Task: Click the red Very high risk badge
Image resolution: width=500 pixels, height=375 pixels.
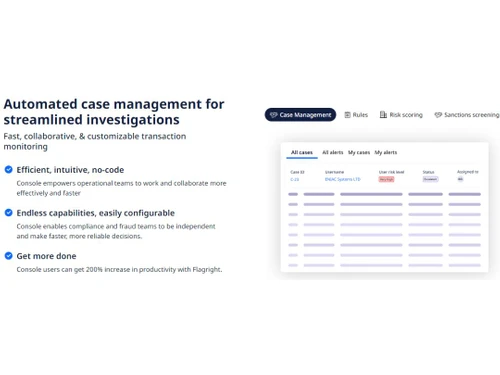Action: point(386,179)
